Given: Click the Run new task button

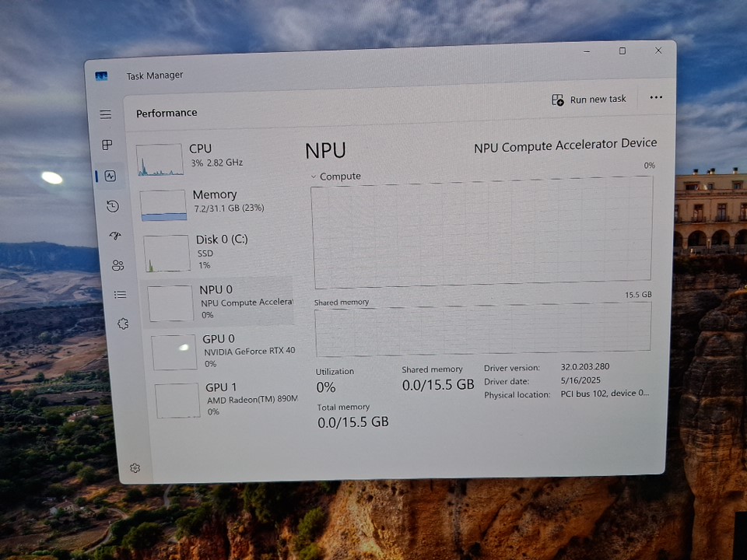Looking at the screenshot, I should point(589,100).
